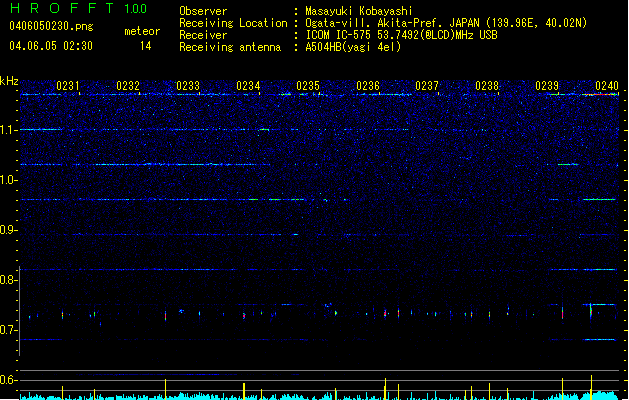Click the date stamp 04.06.05 02:30
The height and width of the screenshot is (400, 629).
51,46
